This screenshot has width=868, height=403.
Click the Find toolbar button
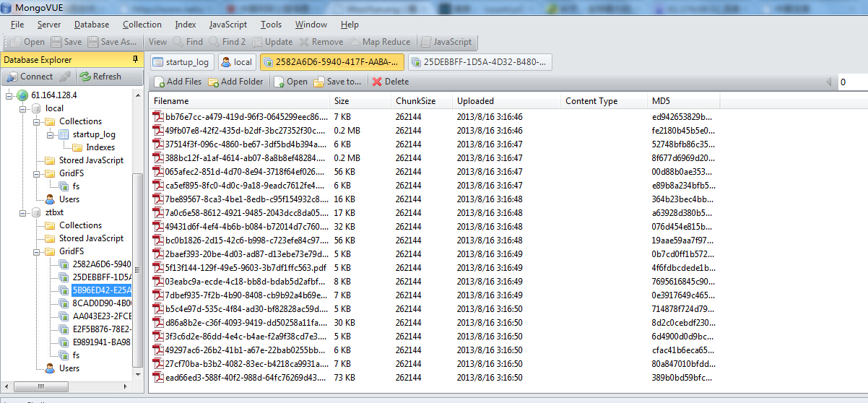pyautogui.click(x=188, y=42)
